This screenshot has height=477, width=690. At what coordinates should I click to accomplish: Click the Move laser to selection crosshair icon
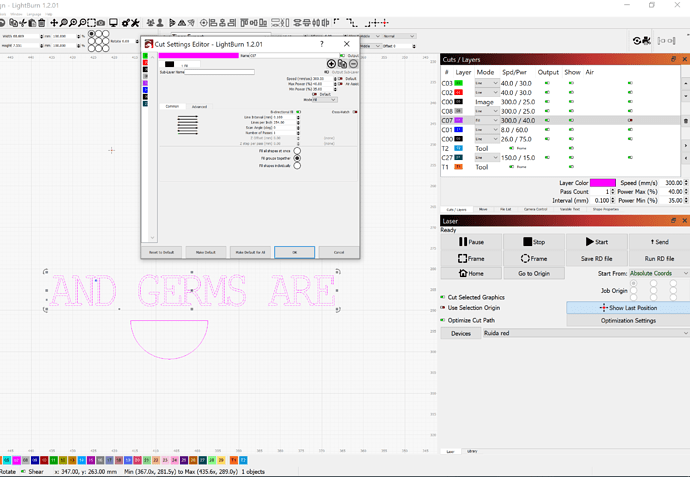coord(385,22)
